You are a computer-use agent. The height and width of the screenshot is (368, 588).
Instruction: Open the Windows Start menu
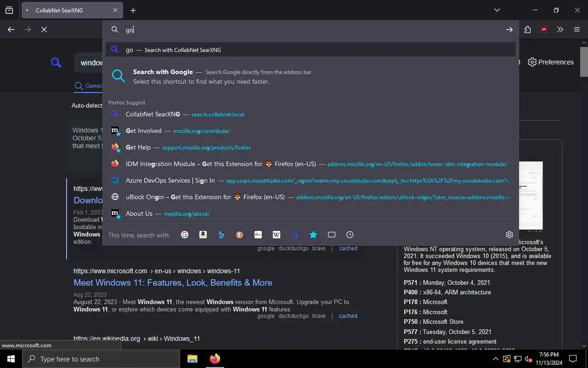(x=11, y=359)
